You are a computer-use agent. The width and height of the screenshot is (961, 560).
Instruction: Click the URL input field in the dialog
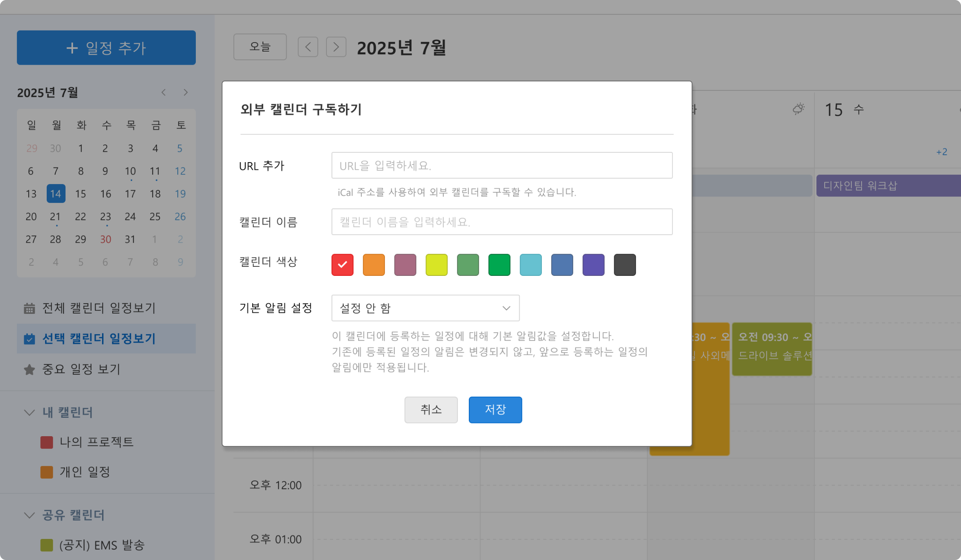pos(502,165)
